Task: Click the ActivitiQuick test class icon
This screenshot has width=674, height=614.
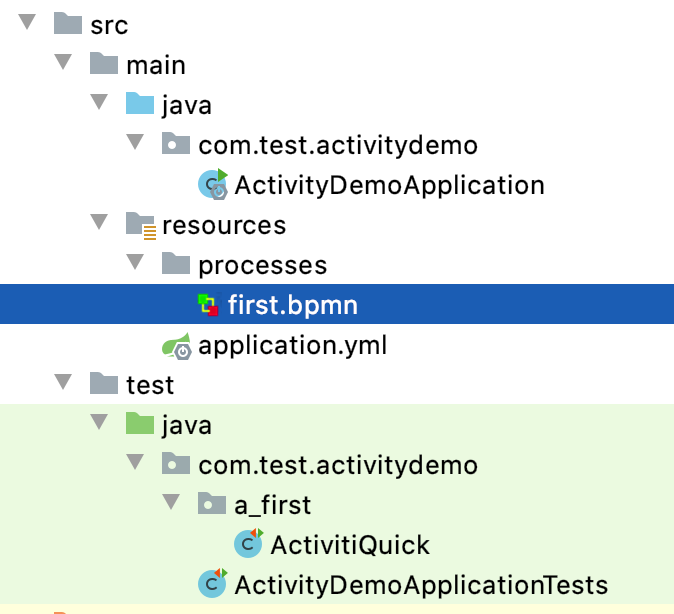Action: [248, 544]
